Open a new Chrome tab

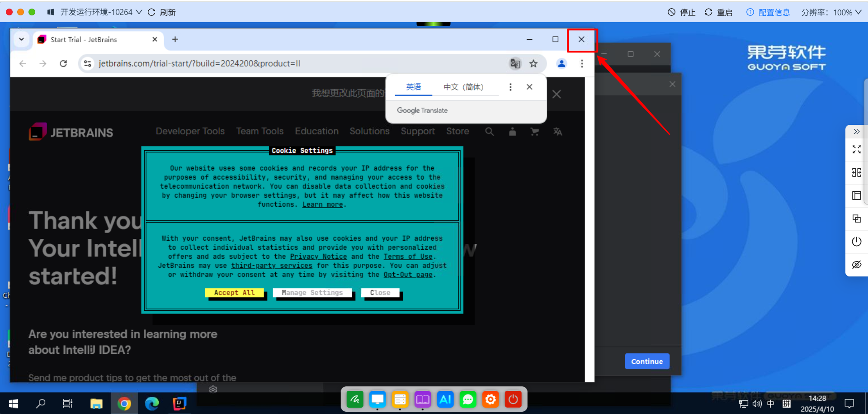coord(175,39)
